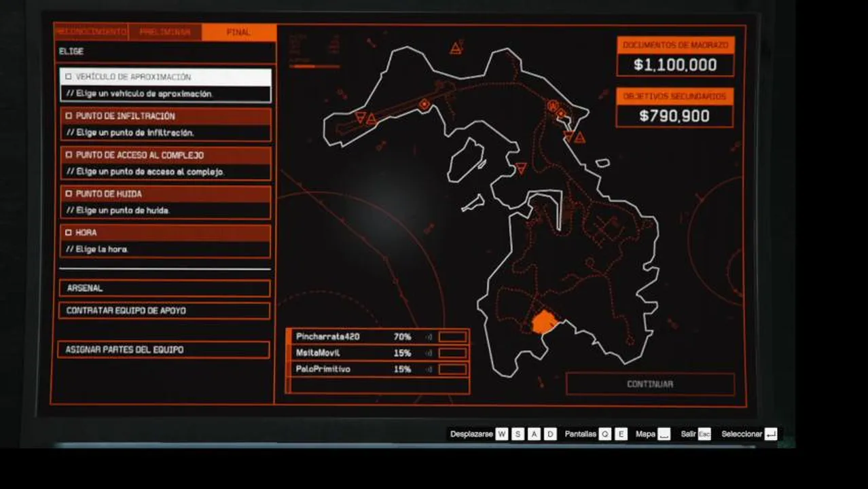Tick the Punto de acceso al complejo checkbox
Viewport: 868px width, 489px height.
(x=68, y=155)
